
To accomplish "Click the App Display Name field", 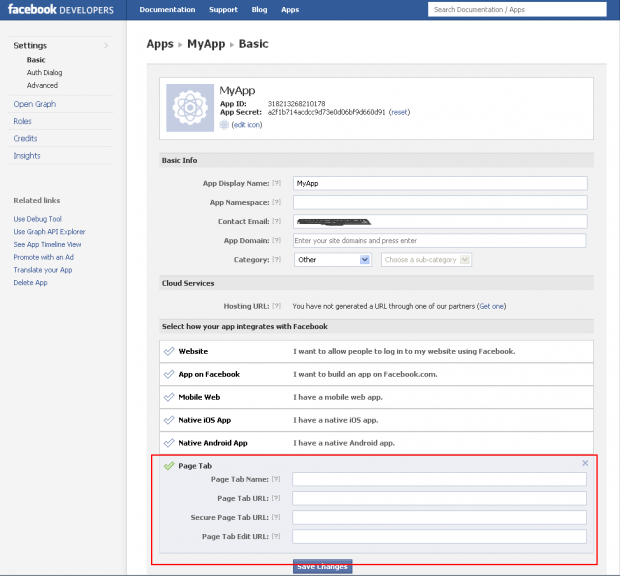I will click(x=440, y=183).
